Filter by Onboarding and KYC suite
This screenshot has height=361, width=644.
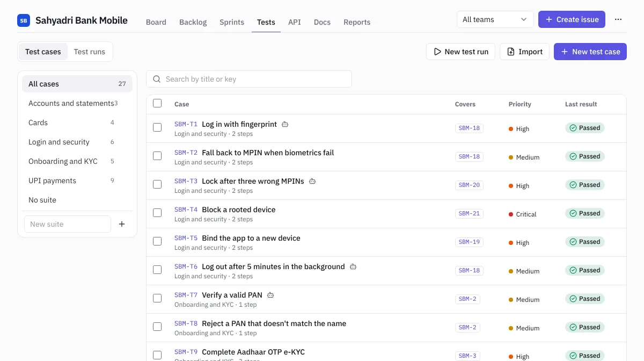click(77, 161)
